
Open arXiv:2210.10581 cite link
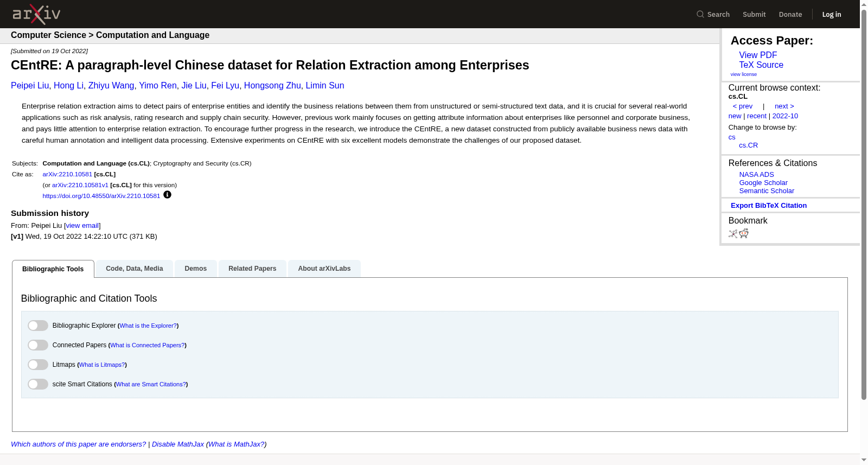click(67, 175)
